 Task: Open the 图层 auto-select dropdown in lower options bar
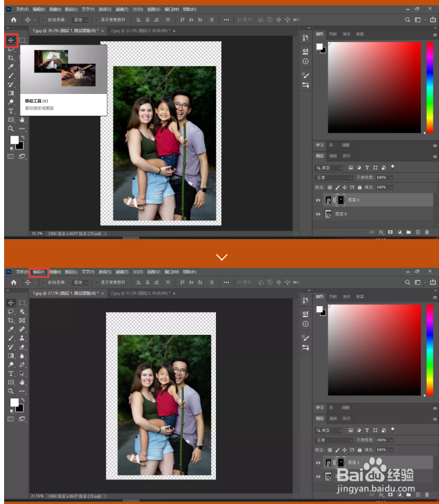point(80,283)
